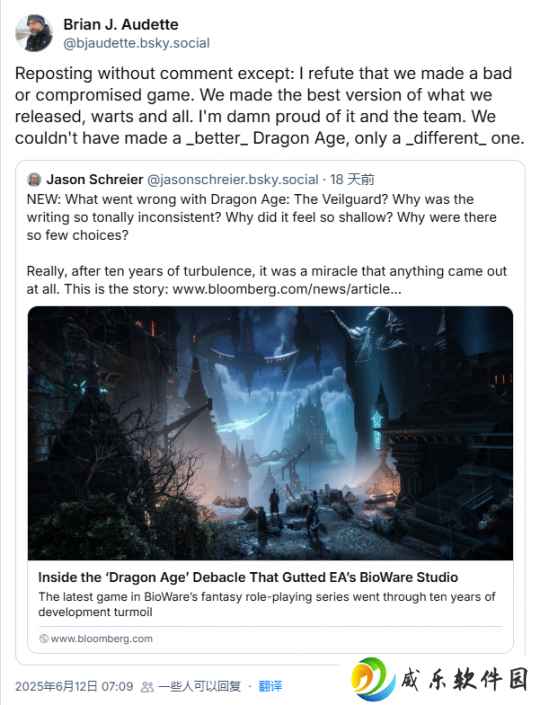Open the Brian J. Audette display name

pyautogui.click(x=120, y=24)
